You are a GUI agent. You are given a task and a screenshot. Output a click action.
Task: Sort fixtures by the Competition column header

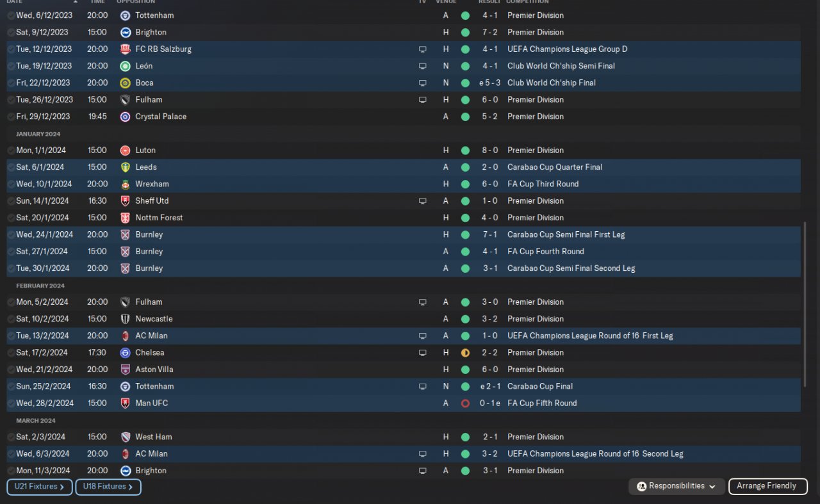pyautogui.click(x=527, y=2)
